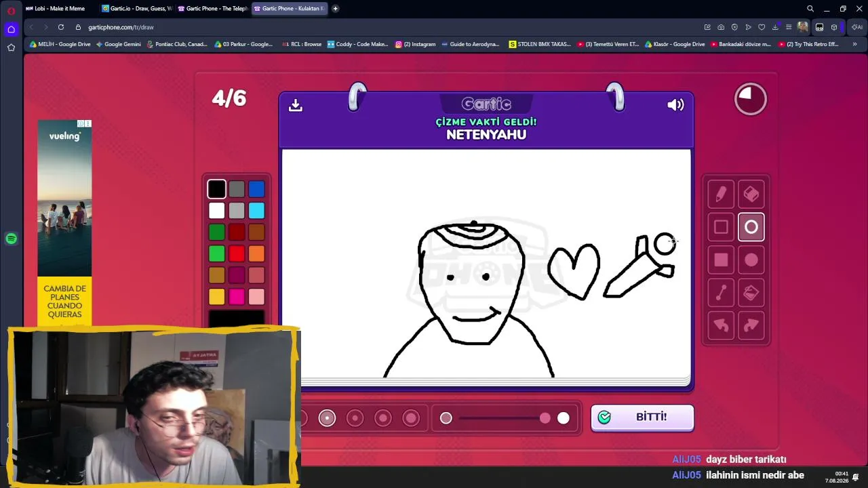
Task: Pick the blue color swatch
Action: [x=256, y=189]
